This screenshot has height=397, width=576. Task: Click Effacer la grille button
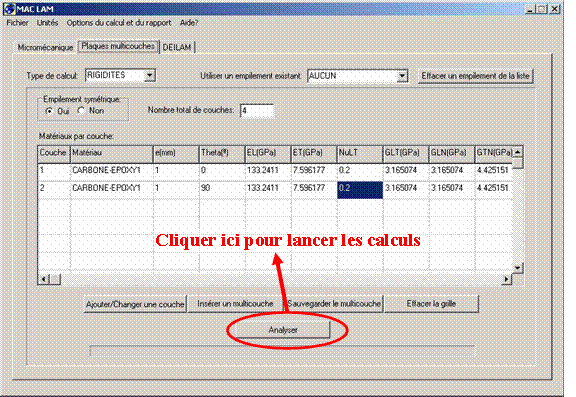(x=431, y=304)
